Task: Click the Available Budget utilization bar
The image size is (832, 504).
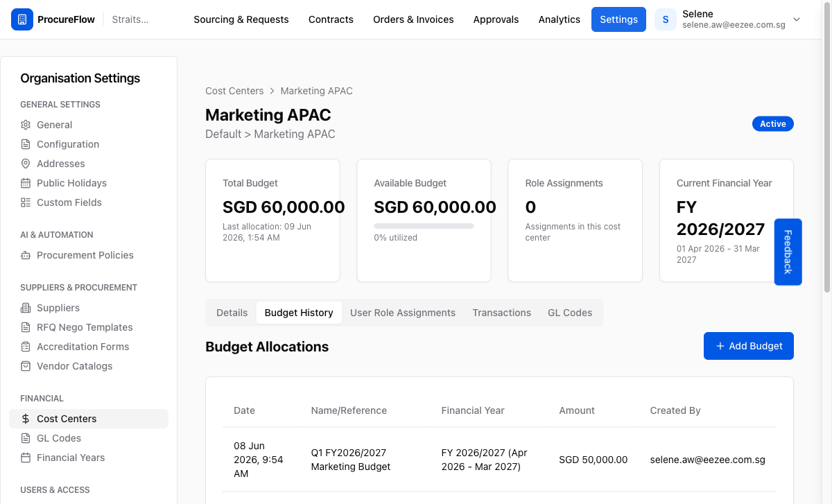Action: (424, 226)
